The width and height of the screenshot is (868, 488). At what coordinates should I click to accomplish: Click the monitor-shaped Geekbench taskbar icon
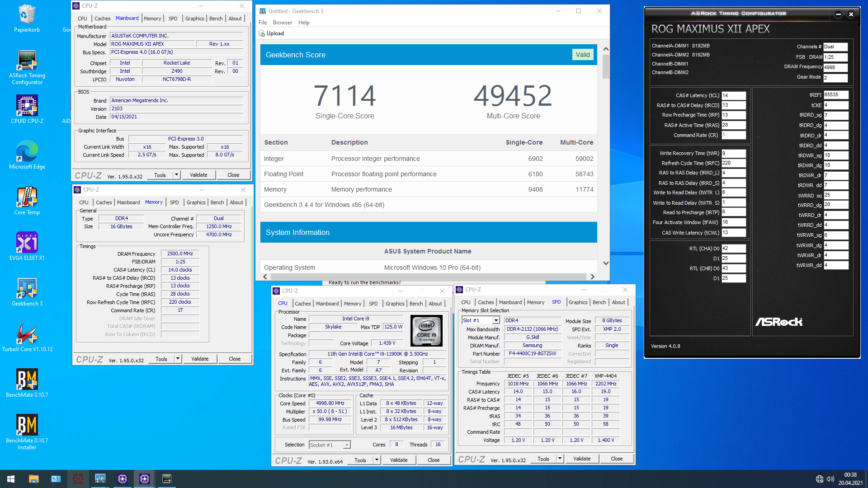coord(100,479)
